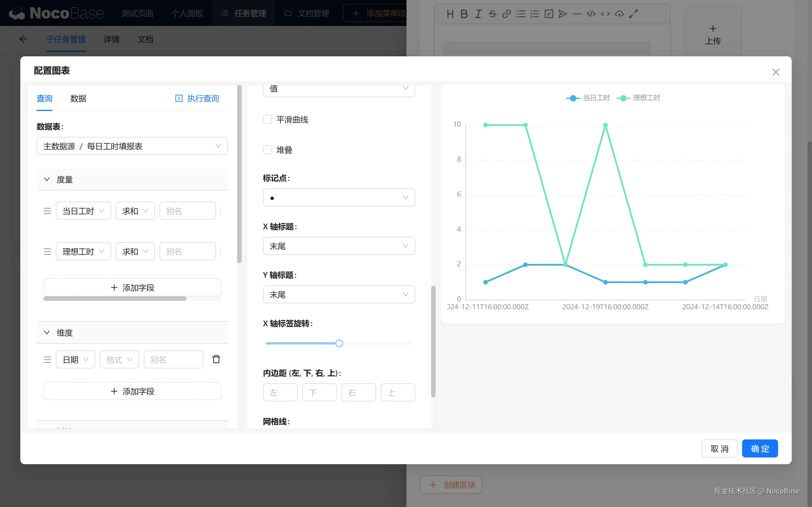The height and width of the screenshot is (507, 812).
Task: Click the X 轴标签旋转 slider handle
Action: point(339,343)
